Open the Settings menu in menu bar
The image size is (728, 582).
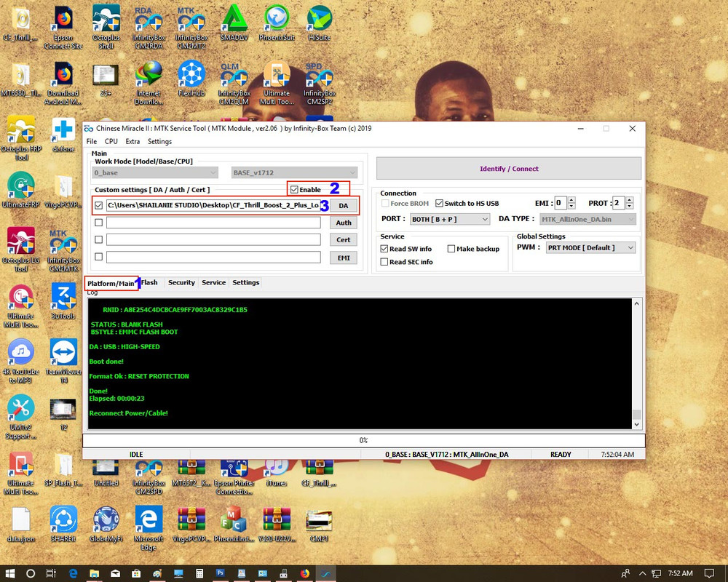pyautogui.click(x=159, y=142)
